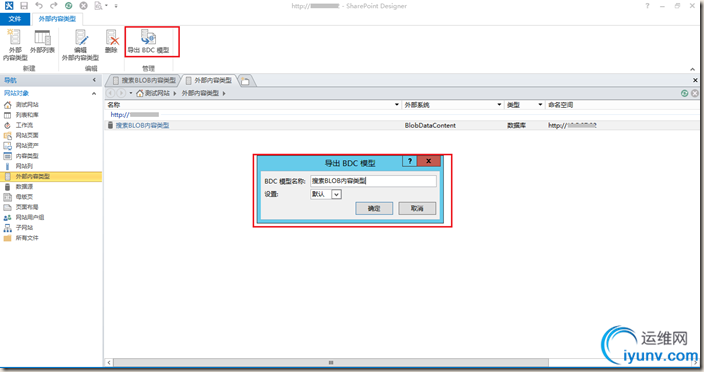Close the 导出 BDC 模型 dialog
704x372 pixels.
click(429, 161)
